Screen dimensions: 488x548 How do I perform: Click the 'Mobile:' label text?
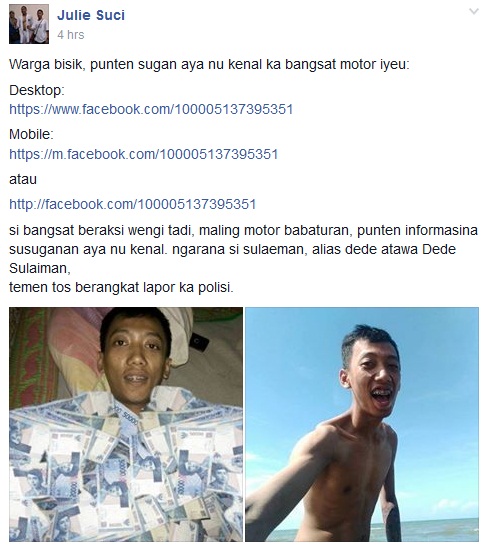click(x=31, y=135)
